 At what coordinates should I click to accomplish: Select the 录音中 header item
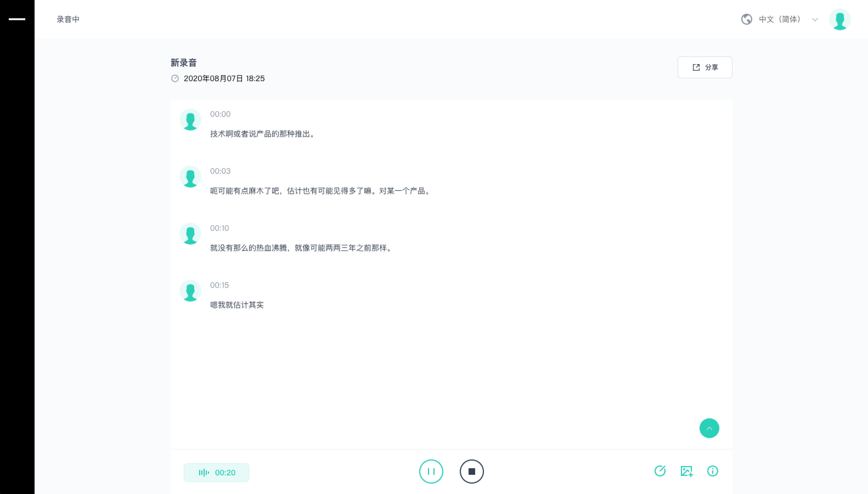coord(68,19)
